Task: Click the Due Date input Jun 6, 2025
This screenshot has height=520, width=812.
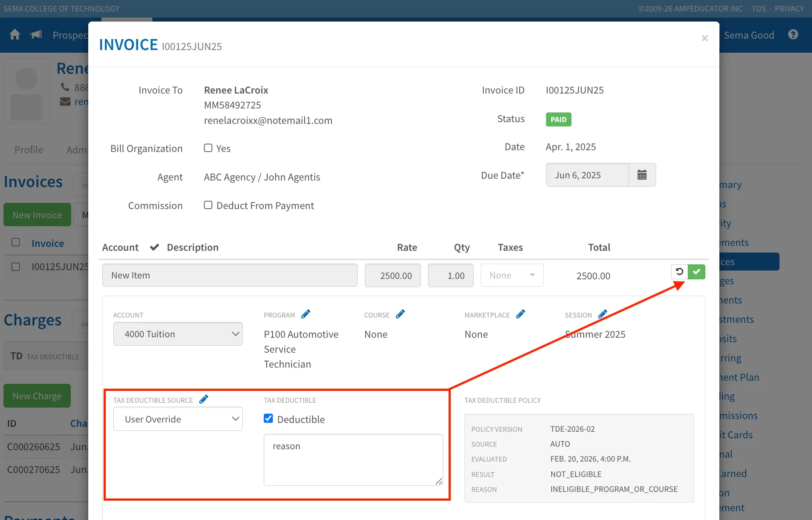Action: coord(587,175)
